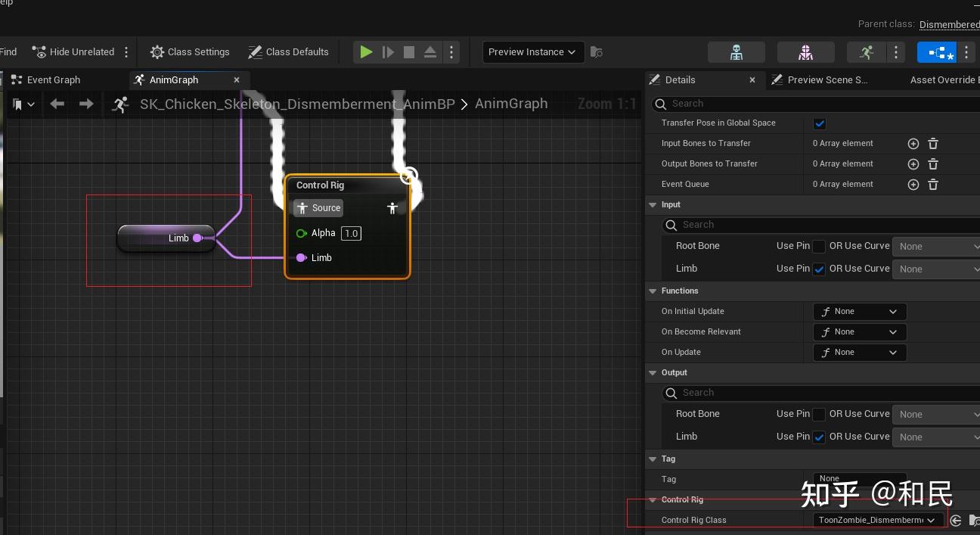
Task: Open the Control Rig Class dropdown
Action: coord(877,520)
